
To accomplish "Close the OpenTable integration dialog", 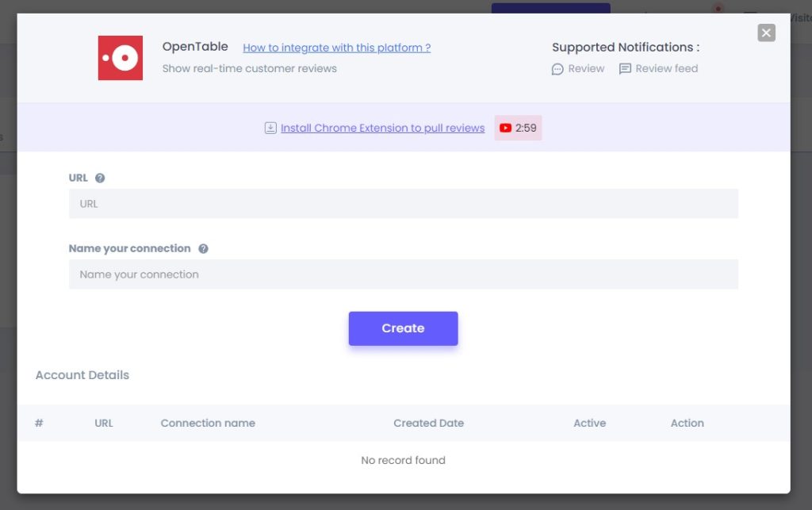I will [766, 33].
